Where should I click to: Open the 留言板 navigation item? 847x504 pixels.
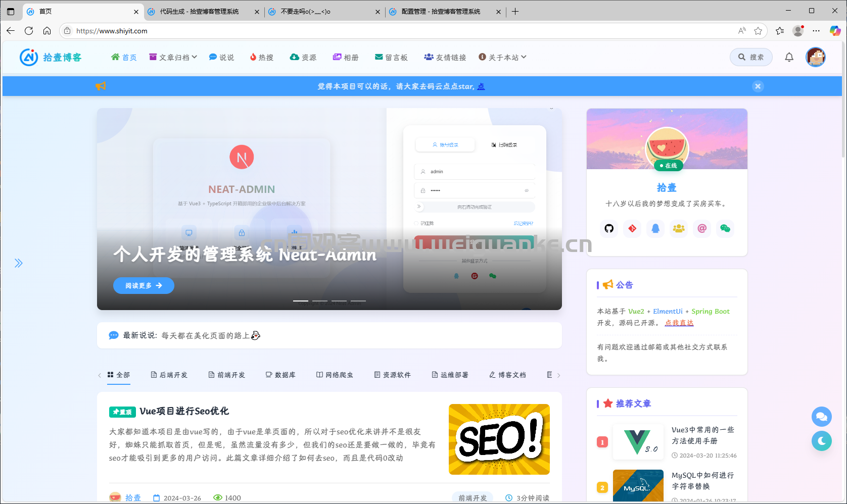coord(391,57)
